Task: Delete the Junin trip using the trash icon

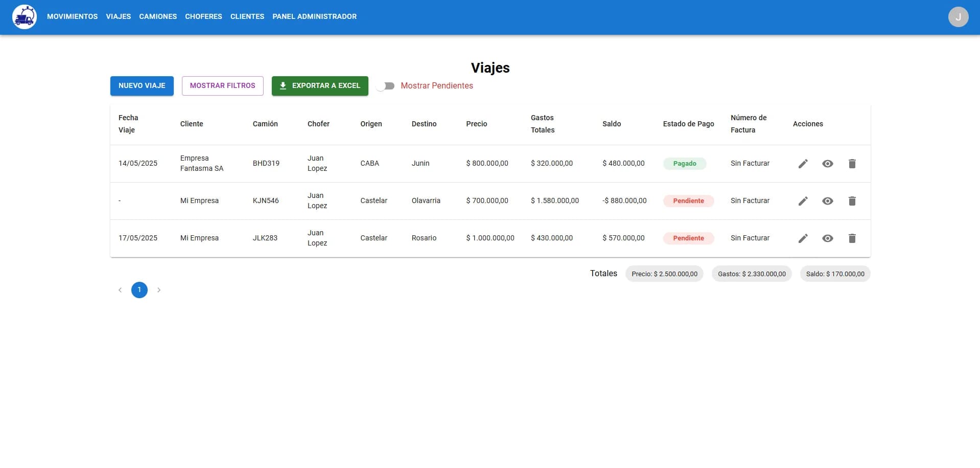Action: (x=852, y=164)
